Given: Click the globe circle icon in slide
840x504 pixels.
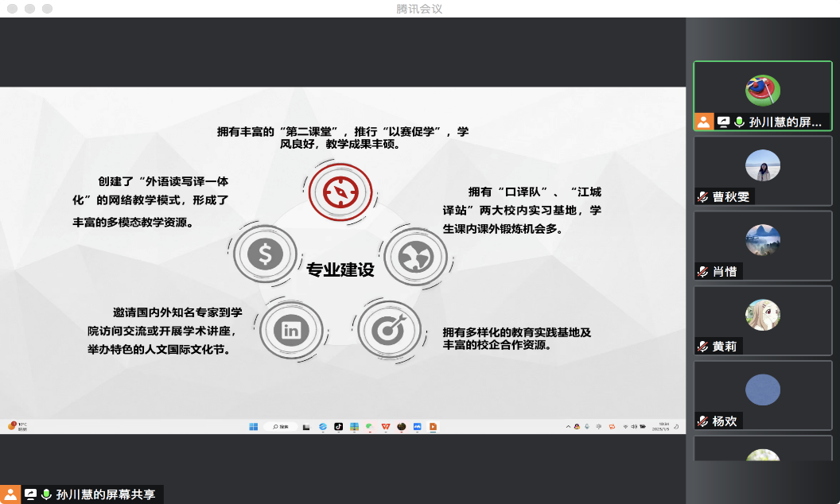Looking at the screenshot, I should [414, 256].
